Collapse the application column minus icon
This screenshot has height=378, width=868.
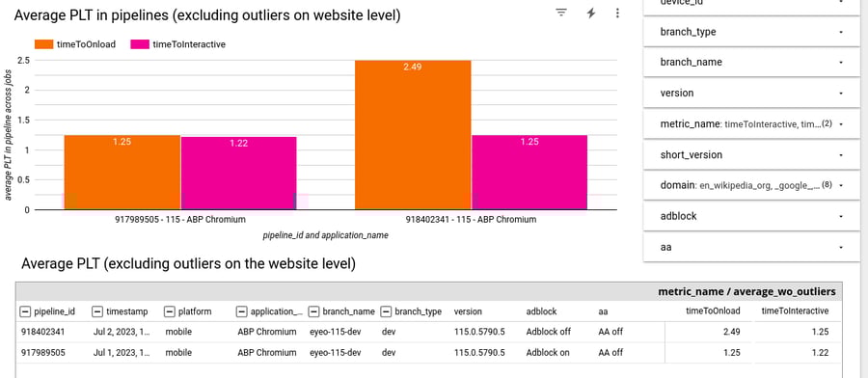point(241,311)
